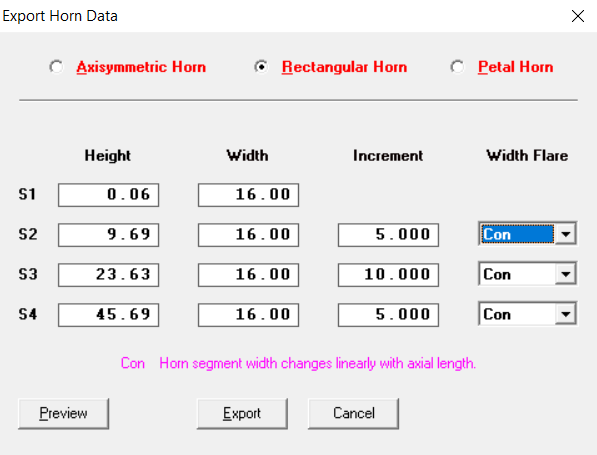Click the S3 Height field showing 23.63
Screen dimensions: 597x455
pos(109,275)
